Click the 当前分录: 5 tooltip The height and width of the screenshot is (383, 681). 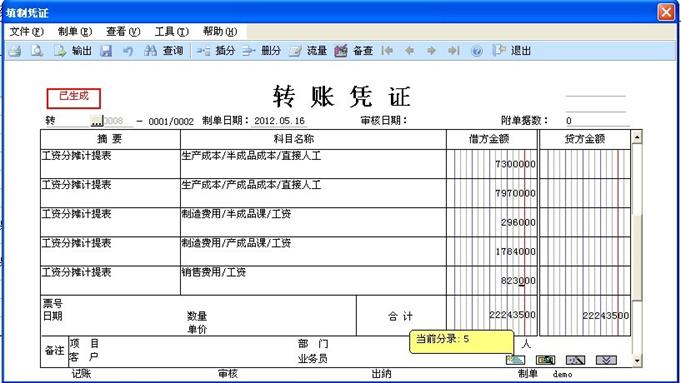pos(462,341)
